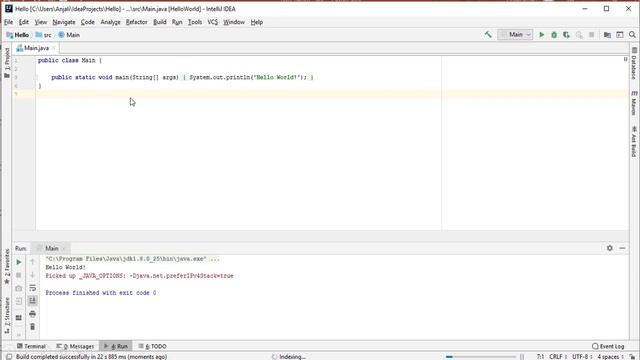This screenshot has height=360, width=640.
Task: Open the Help menu
Action: point(256,22)
